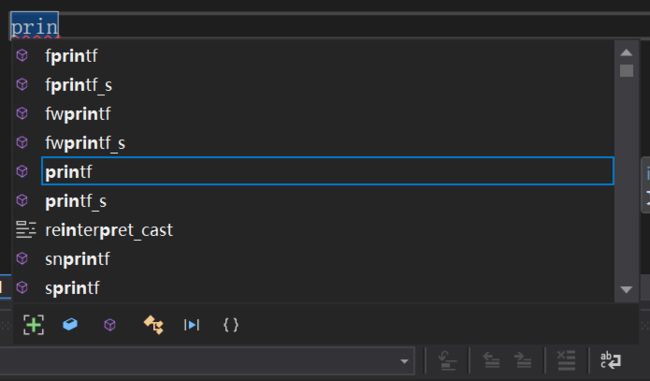Toggle the purple function/method filter cube
This screenshot has width=650, height=381.
tap(110, 325)
